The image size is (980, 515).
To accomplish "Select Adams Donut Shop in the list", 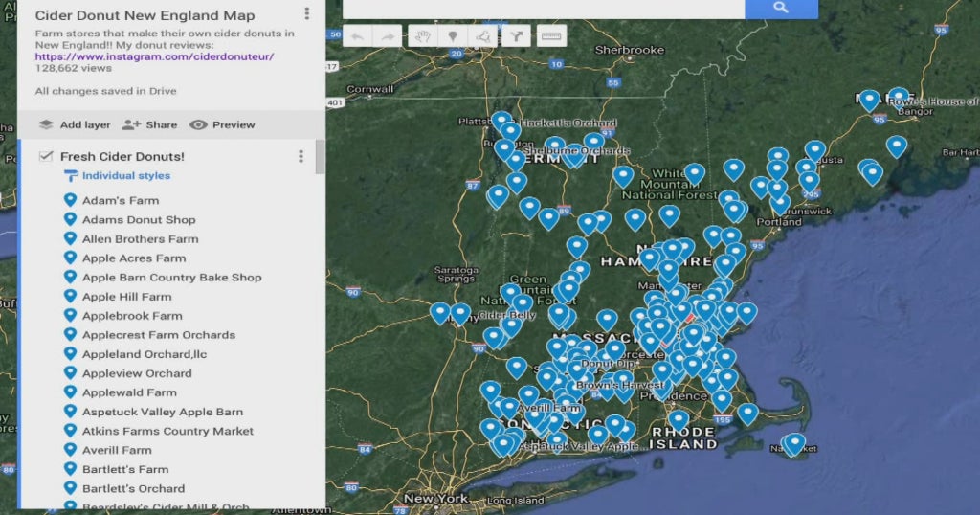I will tap(139, 220).
